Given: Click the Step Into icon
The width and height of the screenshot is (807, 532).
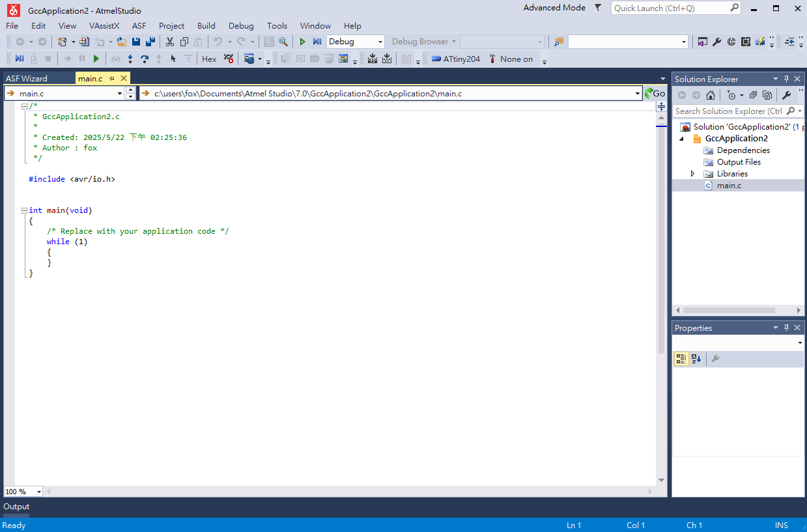Looking at the screenshot, I should pos(130,59).
